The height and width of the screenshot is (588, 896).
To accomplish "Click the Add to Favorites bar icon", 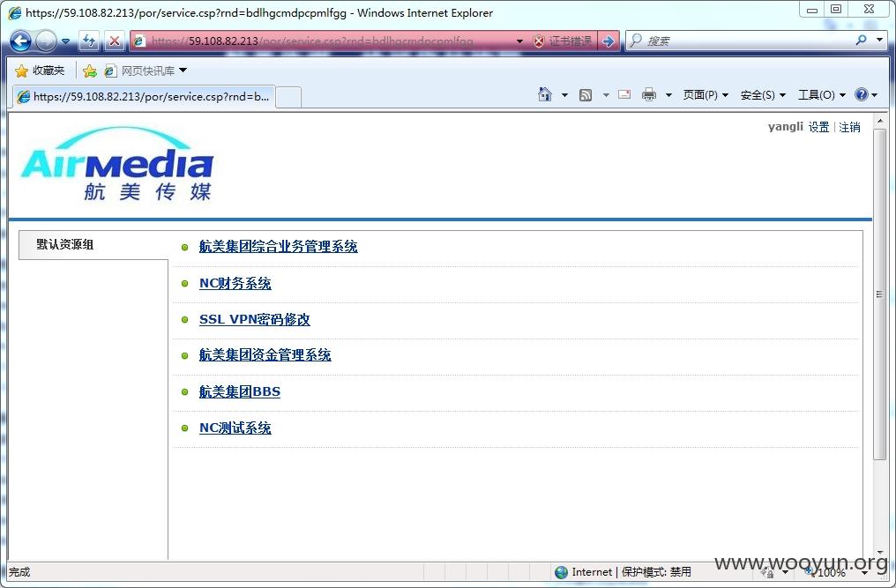I will click(x=90, y=71).
